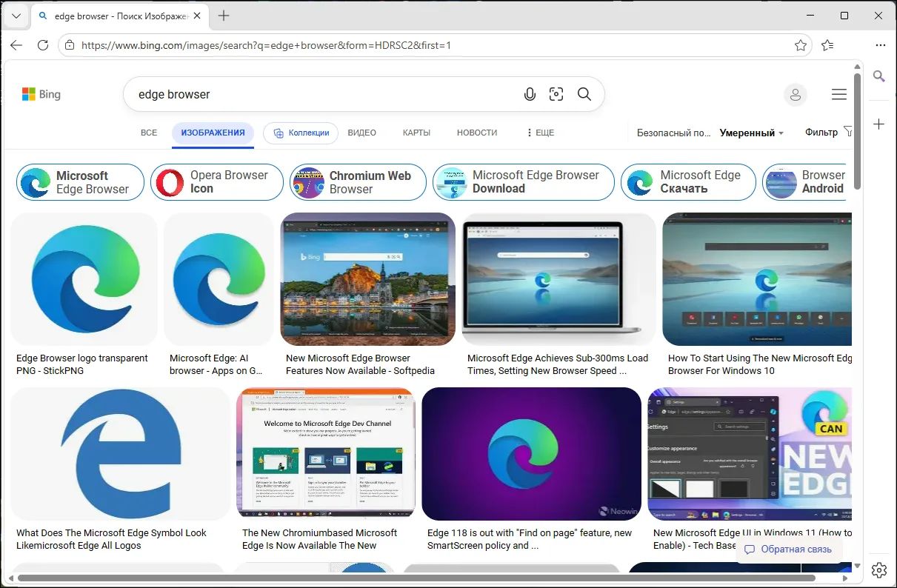Select Microsoft Edge Browser Download chip
The width and height of the screenshot is (897, 588).
524,182
